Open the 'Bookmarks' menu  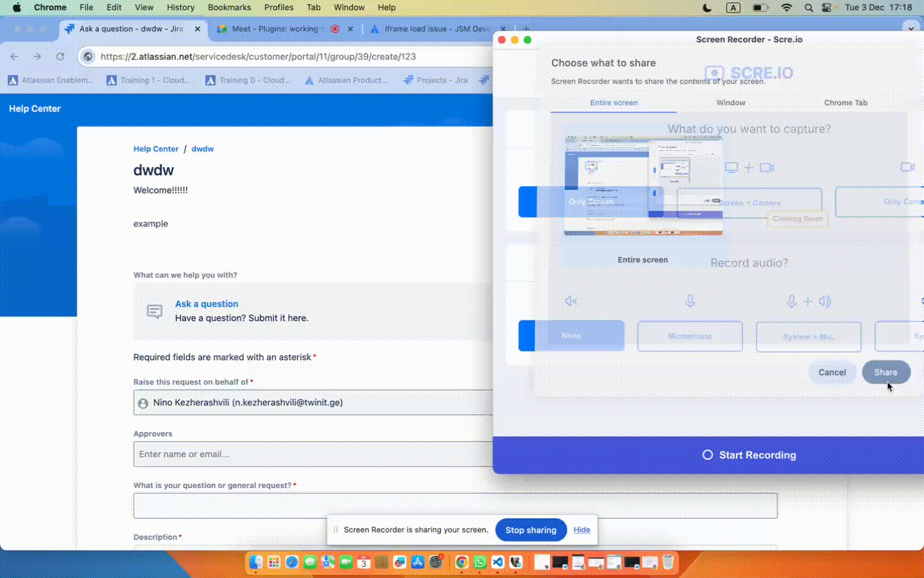229,8
